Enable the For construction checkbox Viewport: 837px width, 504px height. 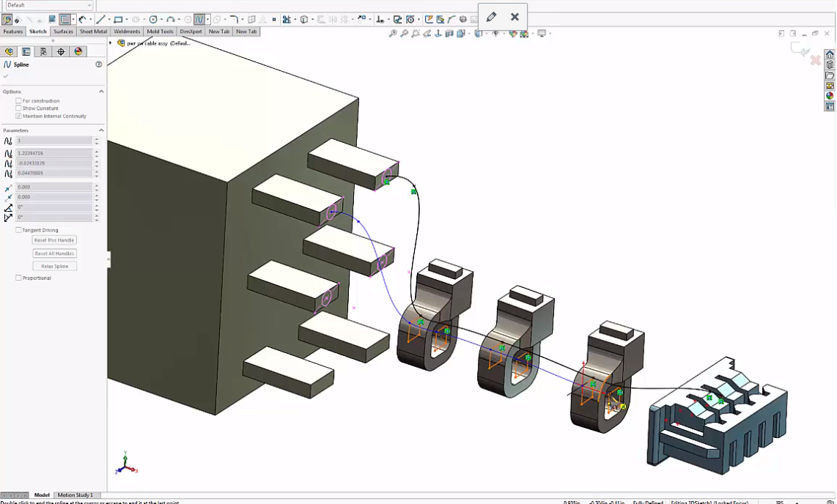(x=19, y=100)
